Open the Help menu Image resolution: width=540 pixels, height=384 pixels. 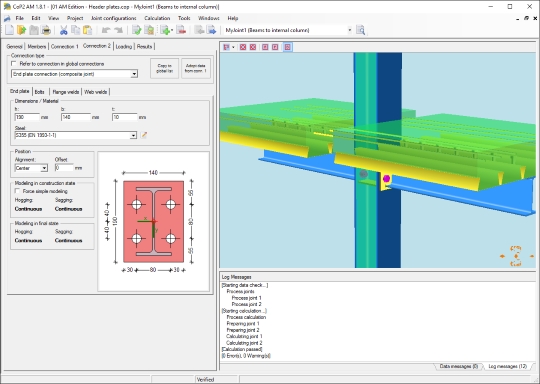(233, 18)
